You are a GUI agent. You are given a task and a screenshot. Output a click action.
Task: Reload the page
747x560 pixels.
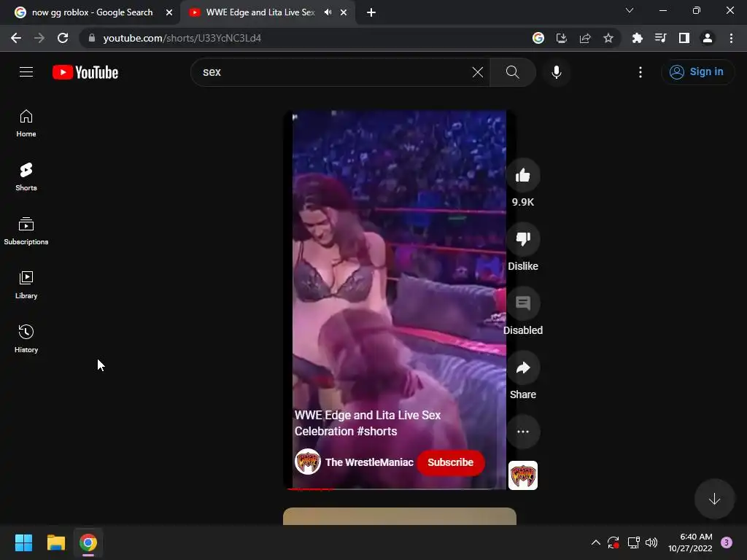[x=63, y=38]
